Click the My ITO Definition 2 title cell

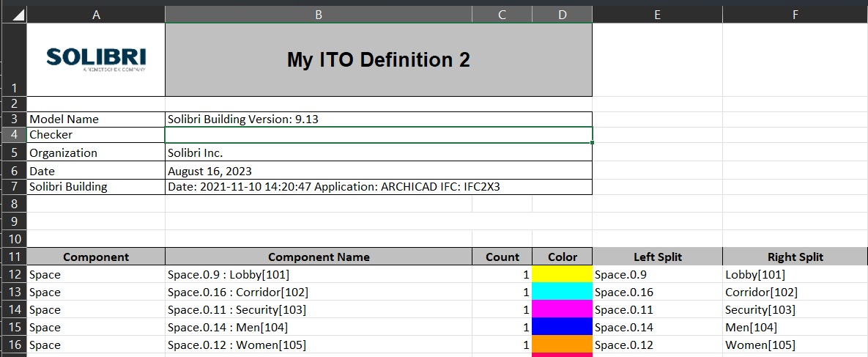[x=379, y=59]
